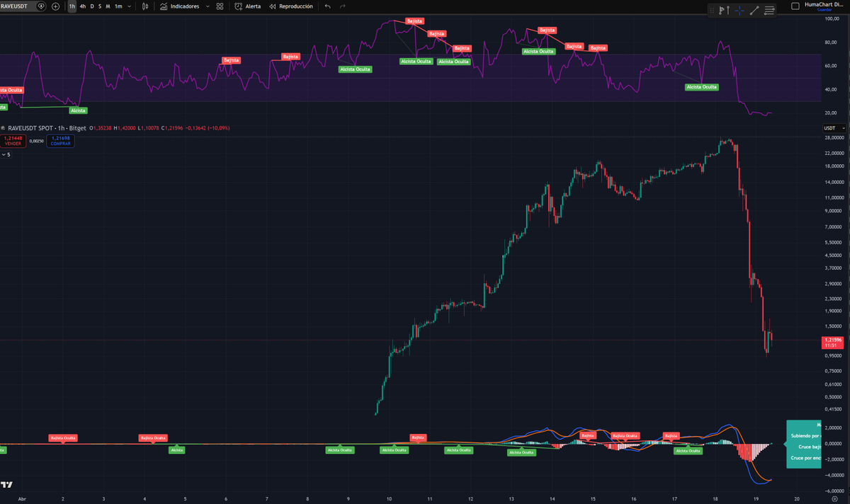Open the HumaChart layout name menu
Image resolution: width=850 pixels, height=504 pixels.
[822, 4]
